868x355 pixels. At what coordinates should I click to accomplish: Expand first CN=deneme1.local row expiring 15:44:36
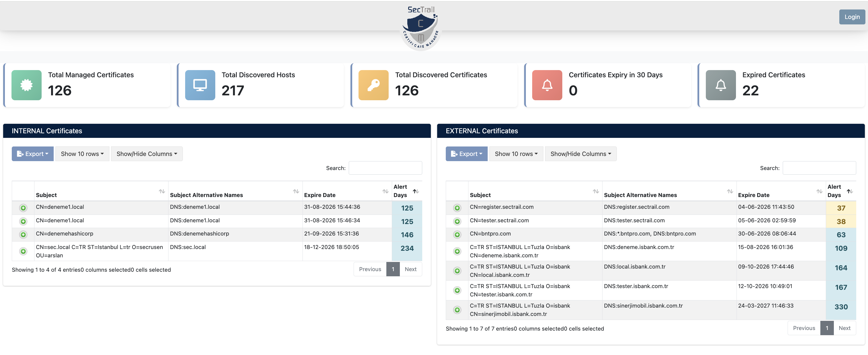point(23,208)
